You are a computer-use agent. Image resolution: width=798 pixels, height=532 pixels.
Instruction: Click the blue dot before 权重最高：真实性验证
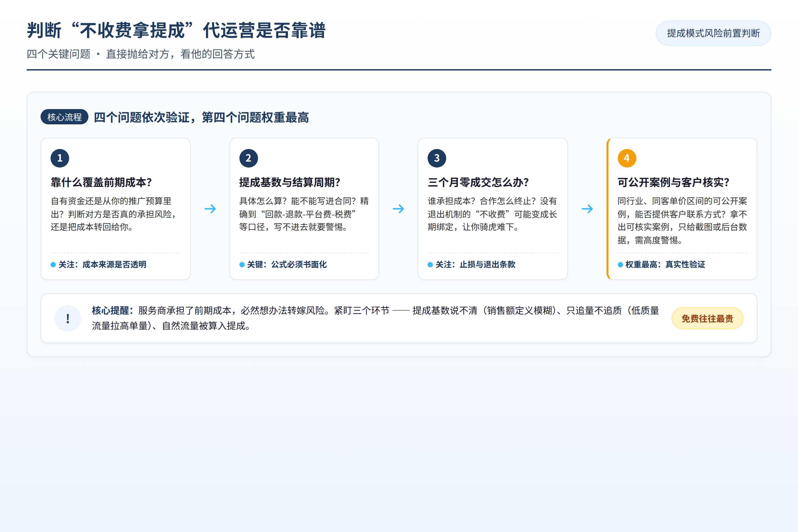tap(620, 265)
